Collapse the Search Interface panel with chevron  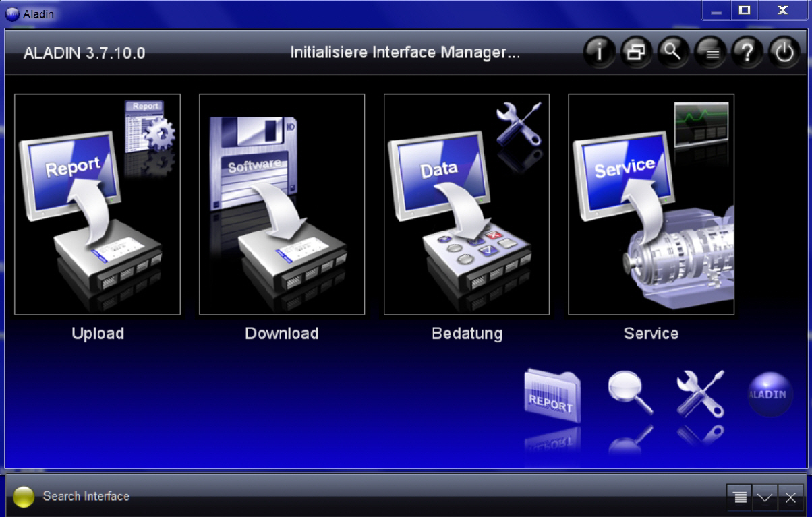[765, 497]
